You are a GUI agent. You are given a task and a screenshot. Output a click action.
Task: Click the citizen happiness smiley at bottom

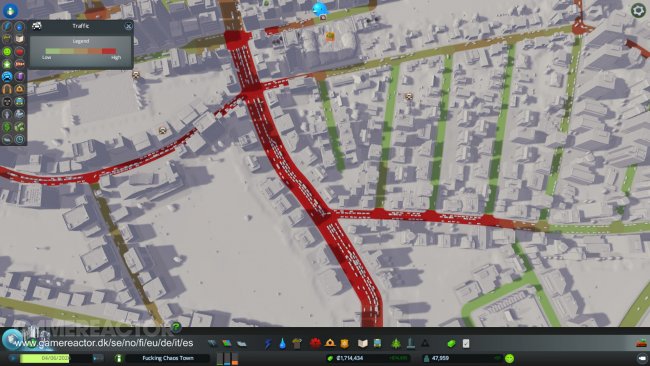(509, 358)
